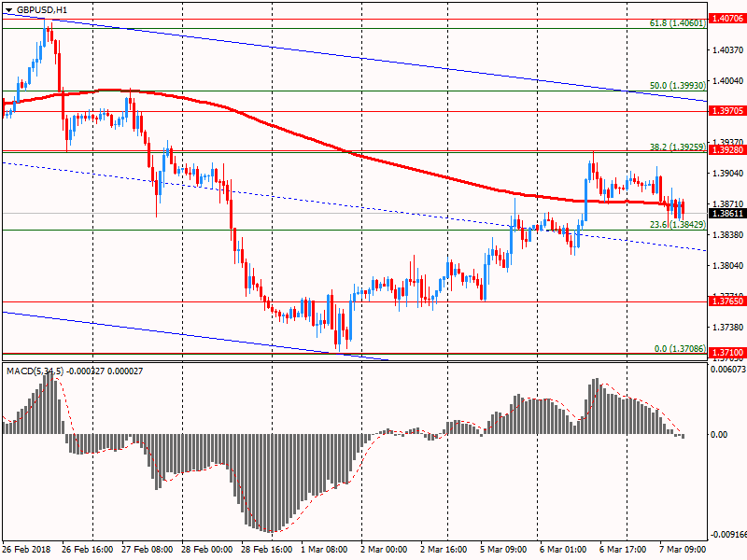Click the 26 Feb 16:00 time label
This screenshot has height=560, width=747.
point(87,549)
